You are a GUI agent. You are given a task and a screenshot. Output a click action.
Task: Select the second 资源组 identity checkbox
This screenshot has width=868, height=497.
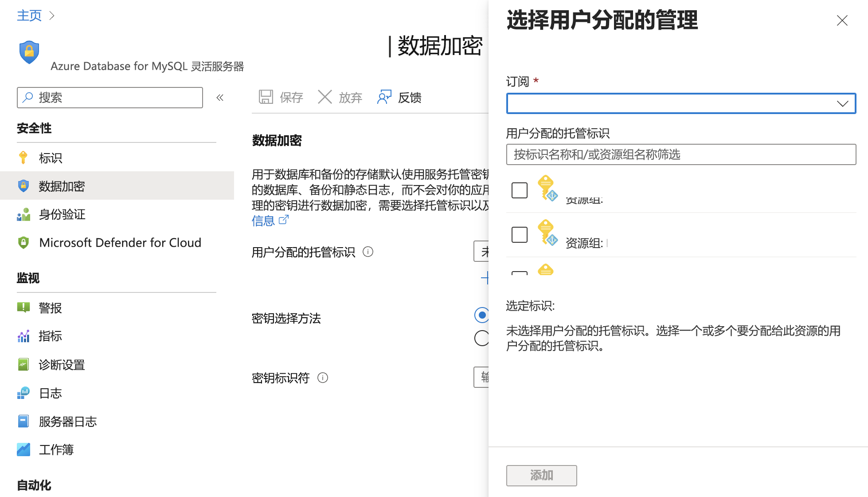(x=519, y=235)
